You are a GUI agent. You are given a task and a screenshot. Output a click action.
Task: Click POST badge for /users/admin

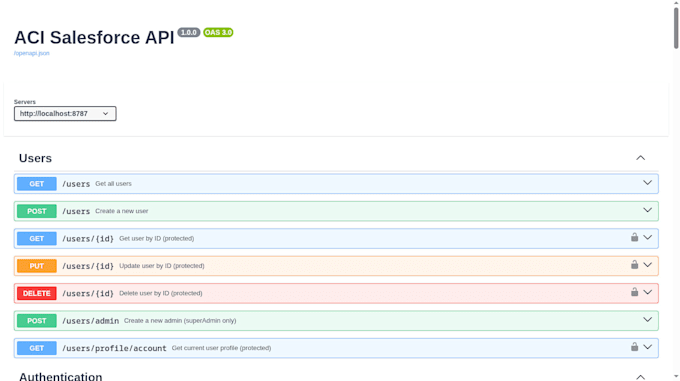(37, 321)
